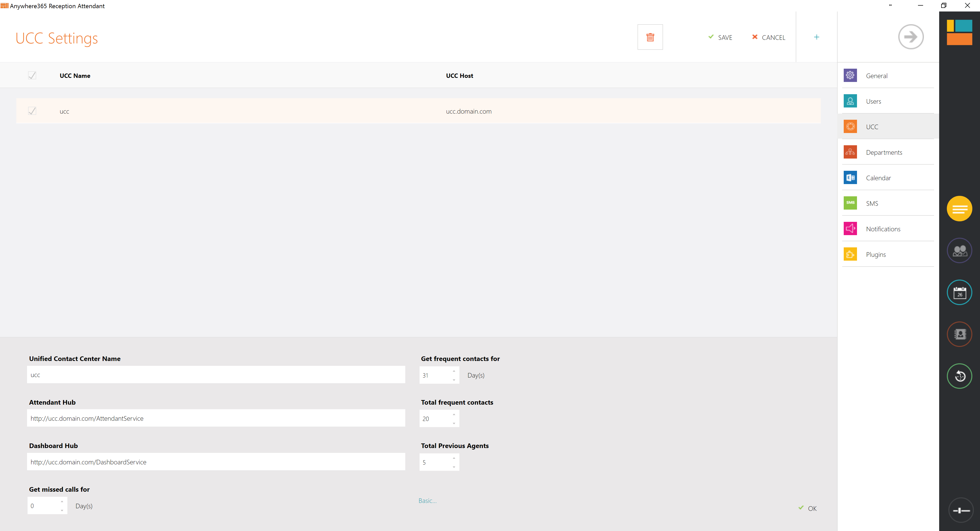This screenshot has width=980, height=531.
Task: Click the Attendant Hub URL field
Action: (216, 418)
